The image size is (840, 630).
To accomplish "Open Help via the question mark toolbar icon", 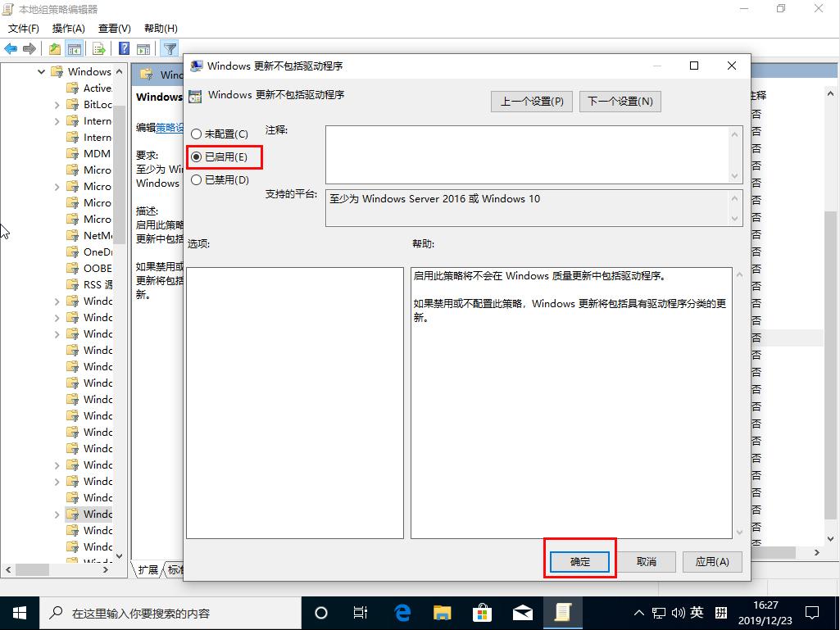I will 125,48.
